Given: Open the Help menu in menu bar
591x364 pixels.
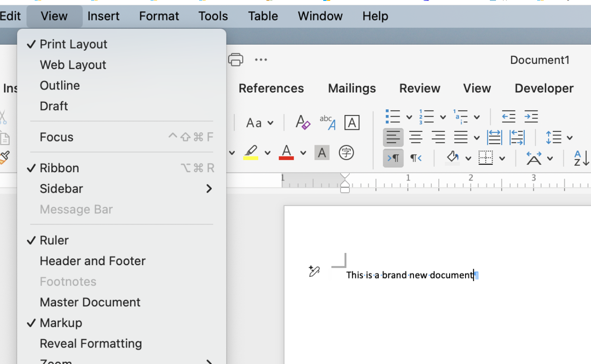Looking at the screenshot, I should click(375, 16).
